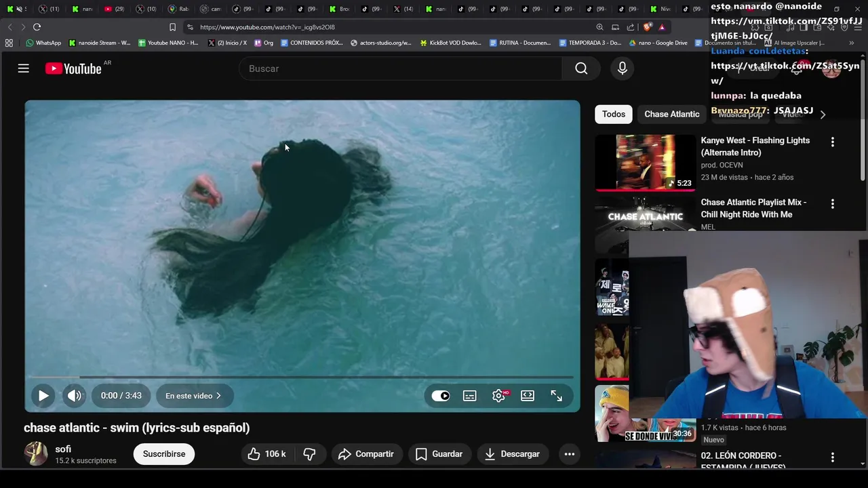Viewport: 868px width, 488px height.
Task: Open the YouTube guide hamburger menu
Action: [23, 68]
